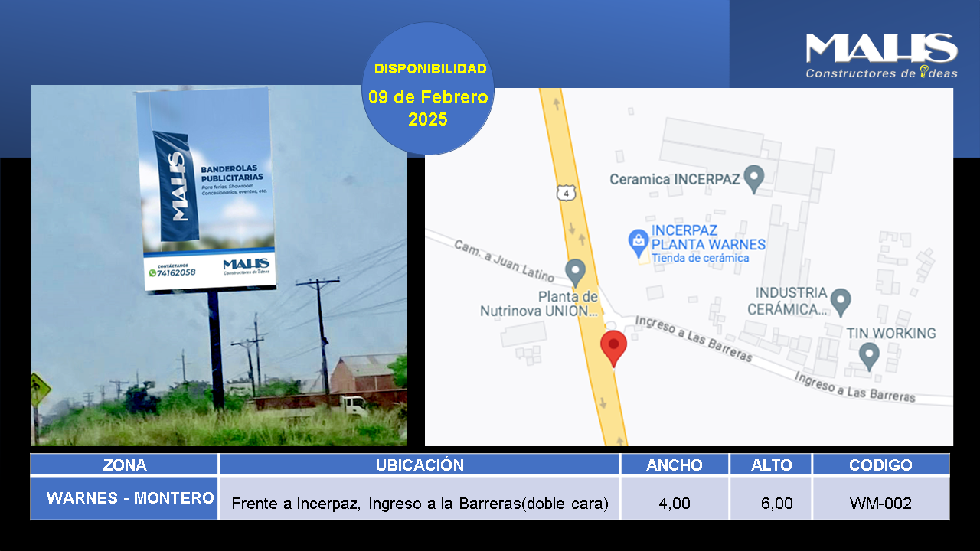Image resolution: width=980 pixels, height=551 pixels.
Task: Click the Ceramica INCERPAZ map pin
Action: click(x=754, y=179)
